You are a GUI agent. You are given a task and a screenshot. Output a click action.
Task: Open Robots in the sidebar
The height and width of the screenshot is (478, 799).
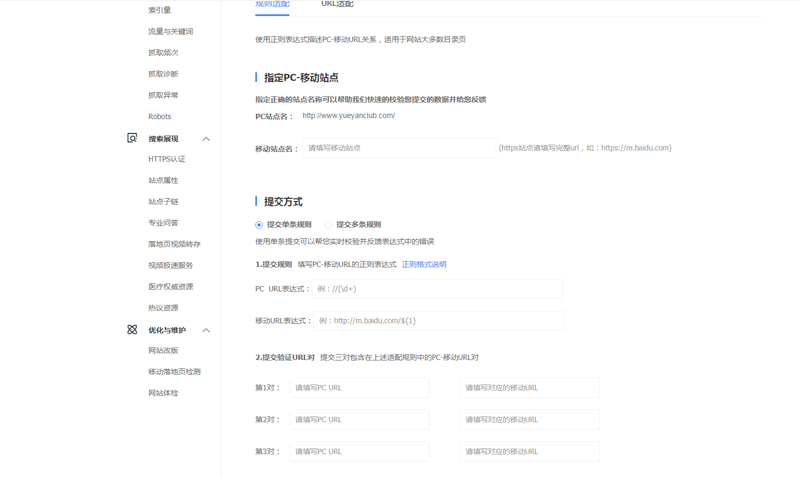pos(159,117)
